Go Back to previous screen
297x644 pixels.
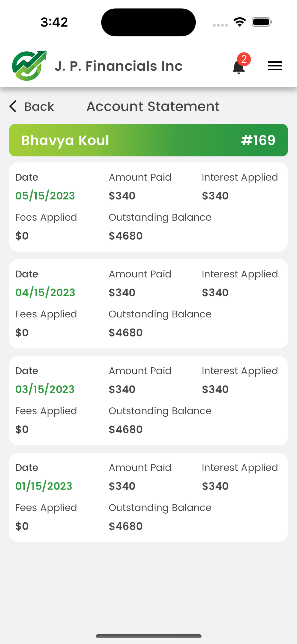tap(32, 106)
